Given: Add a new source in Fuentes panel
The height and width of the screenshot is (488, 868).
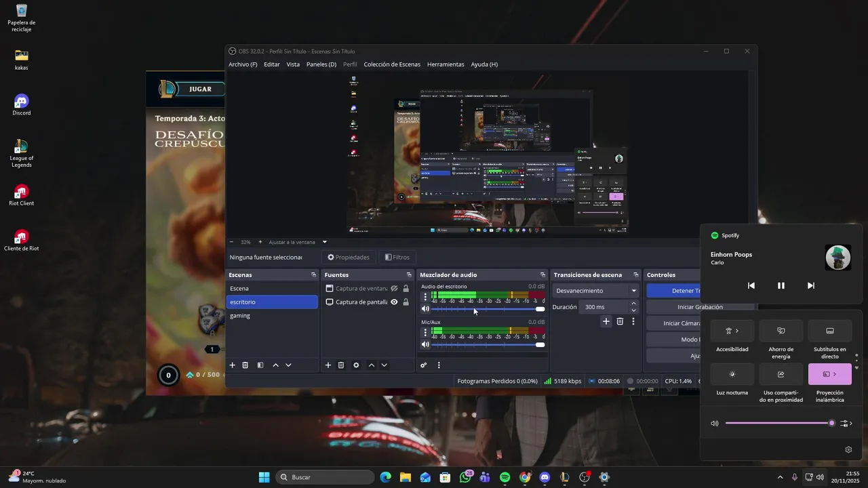Looking at the screenshot, I should point(328,365).
